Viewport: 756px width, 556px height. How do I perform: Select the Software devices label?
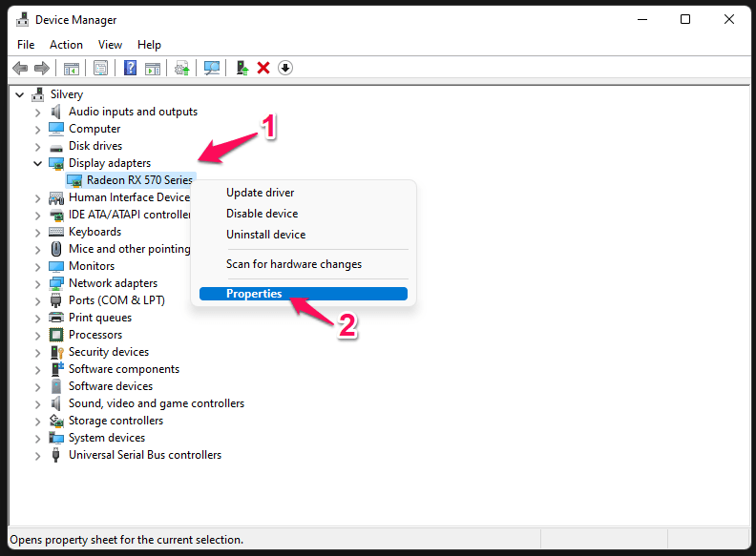[x=111, y=386]
